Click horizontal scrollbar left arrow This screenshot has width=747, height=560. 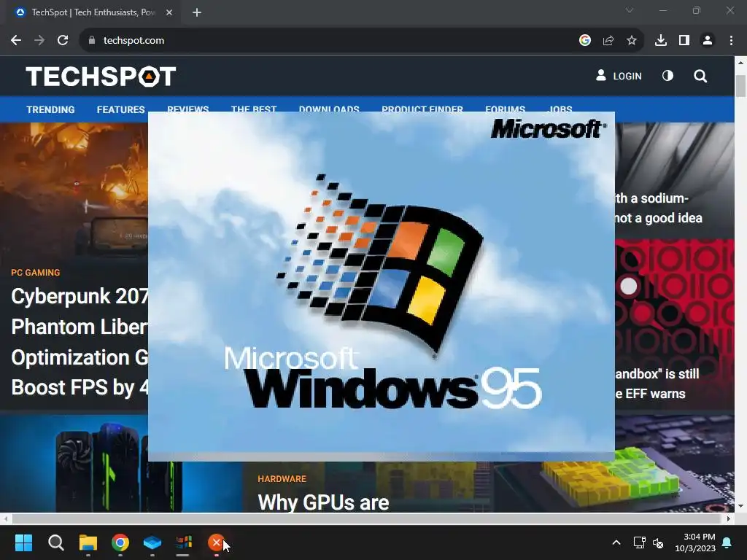(6, 518)
